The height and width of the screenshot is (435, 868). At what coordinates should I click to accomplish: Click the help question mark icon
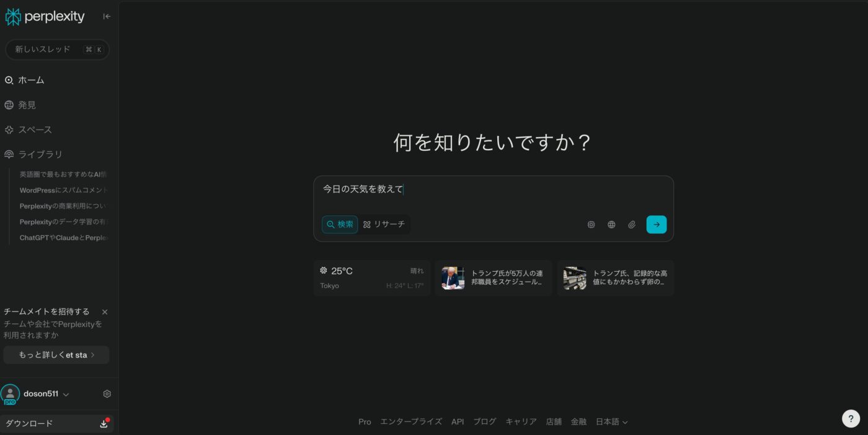click(851, 419)
